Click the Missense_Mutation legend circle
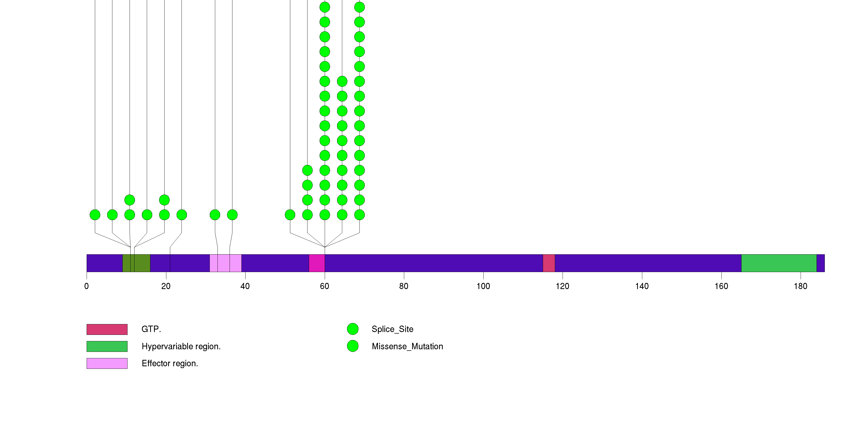This screenshot has width=868, height=435. click(x=352, y=346)
